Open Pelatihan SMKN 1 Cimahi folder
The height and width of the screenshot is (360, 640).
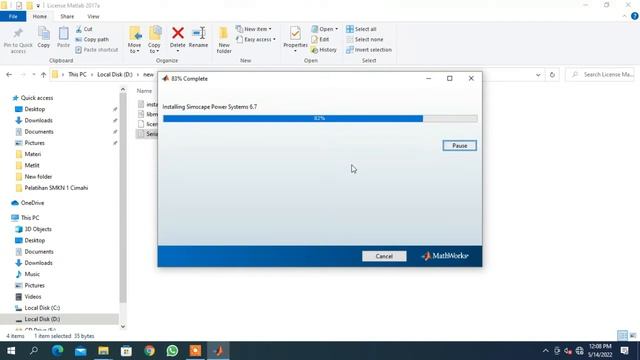click(56, 188)
